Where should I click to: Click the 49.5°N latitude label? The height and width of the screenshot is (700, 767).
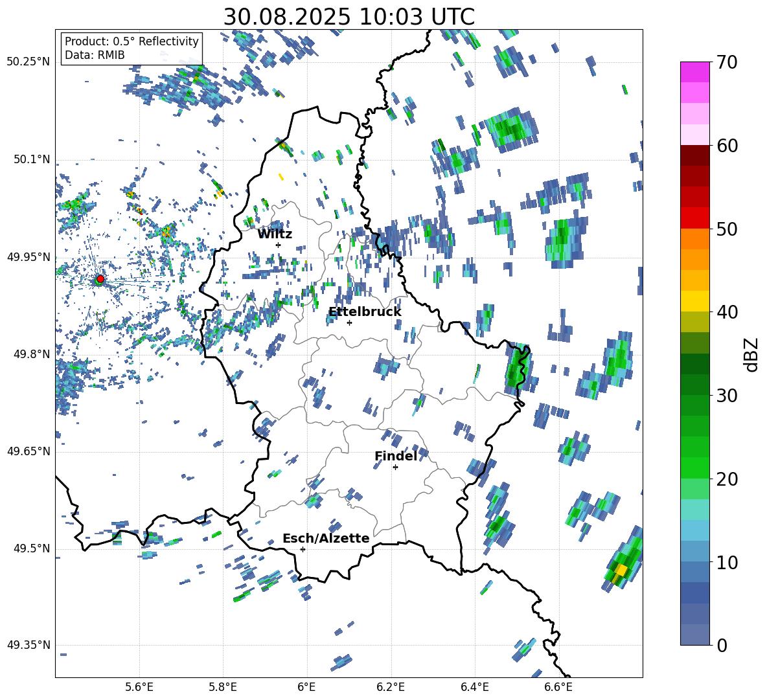(32, 548)
